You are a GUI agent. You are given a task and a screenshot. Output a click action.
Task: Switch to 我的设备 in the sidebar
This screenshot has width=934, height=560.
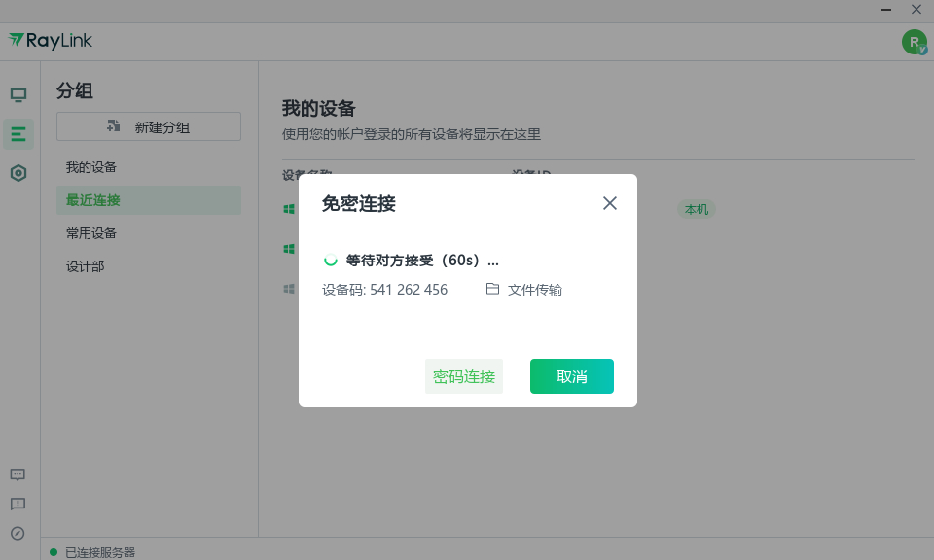(90, 166)
